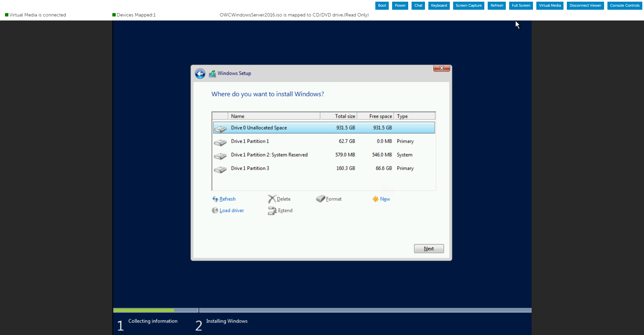
Task: Click the Name column header
Action: coord(274,116)
